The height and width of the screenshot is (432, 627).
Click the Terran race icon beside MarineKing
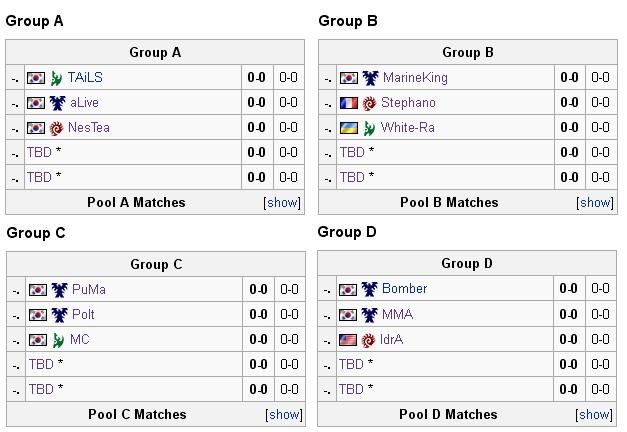tap(370, 78)
